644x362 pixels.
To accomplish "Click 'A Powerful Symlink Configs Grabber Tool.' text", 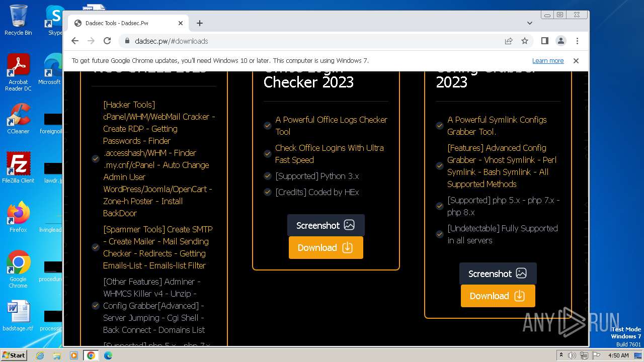I will (497, 126).
